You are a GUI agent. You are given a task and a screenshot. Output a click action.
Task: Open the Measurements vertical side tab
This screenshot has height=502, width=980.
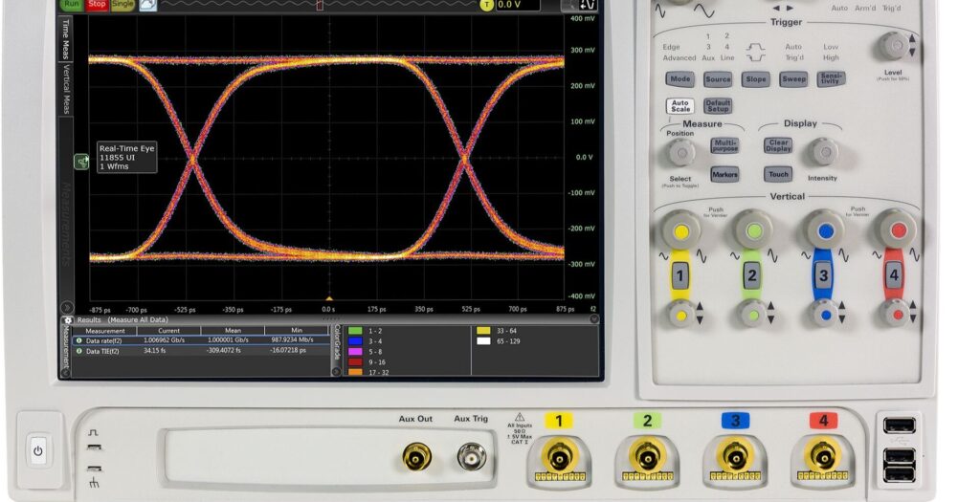65,224
